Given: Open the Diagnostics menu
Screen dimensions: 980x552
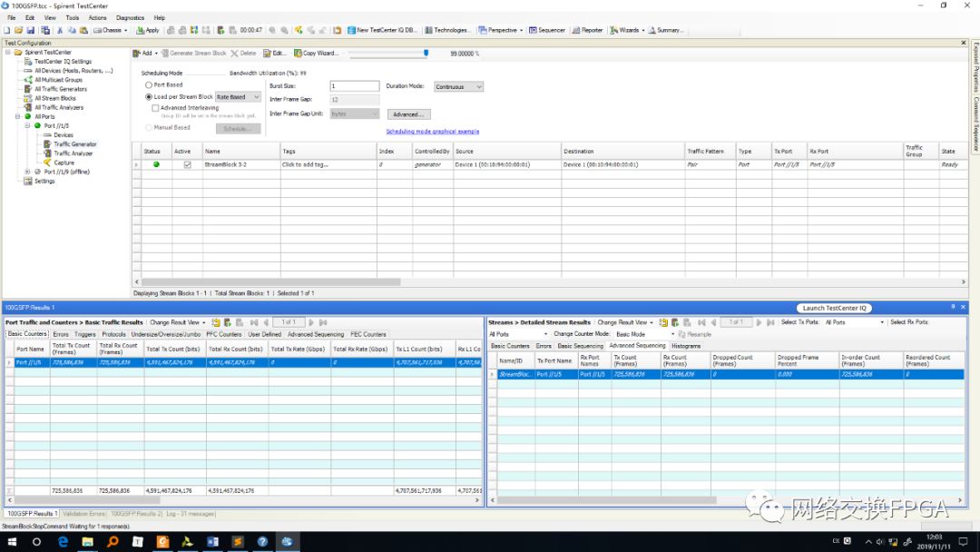Looking at the screenshot, I should (130, 17).
